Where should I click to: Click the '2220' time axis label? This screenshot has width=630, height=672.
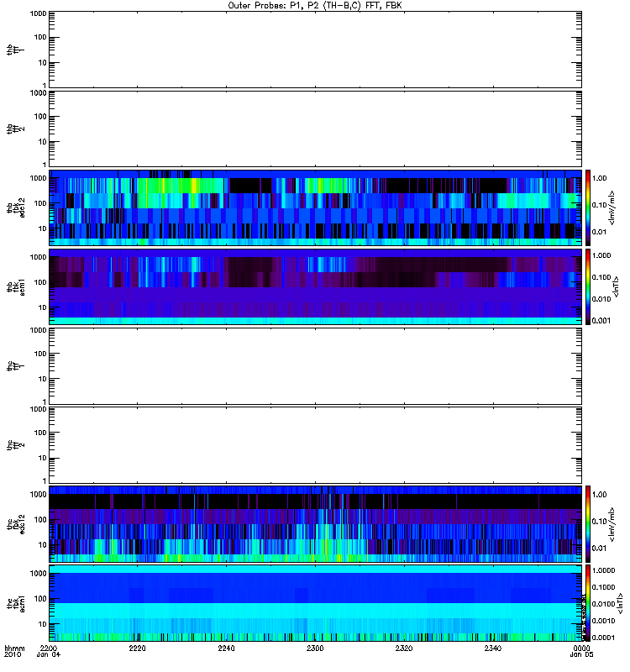click(x=137, y=648)
